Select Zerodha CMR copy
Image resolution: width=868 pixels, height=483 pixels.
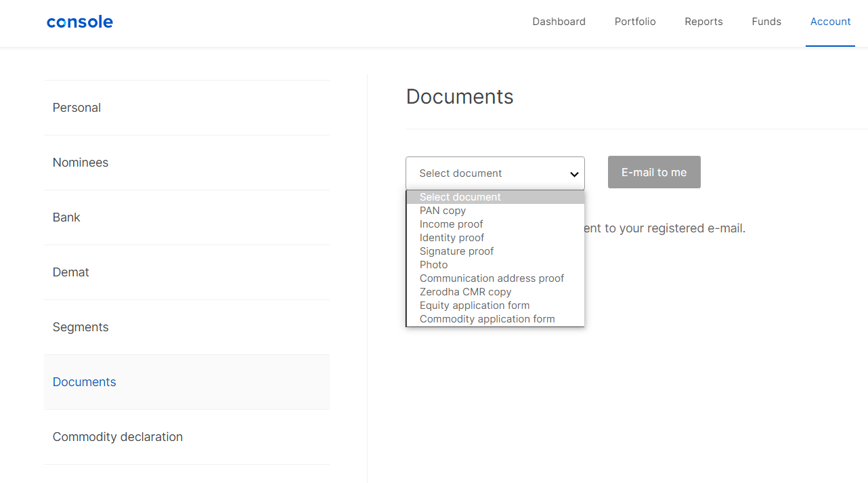point(465,292)
